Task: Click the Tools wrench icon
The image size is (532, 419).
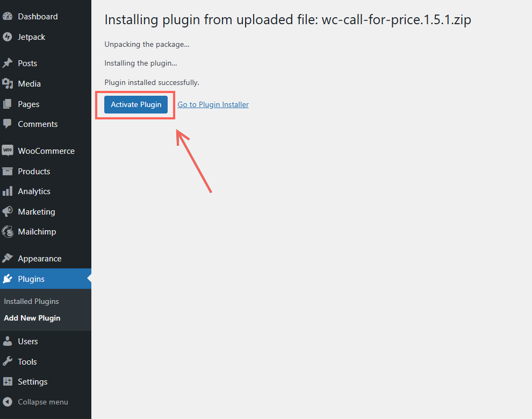Action: pyautogui.click(x=8, y=361)
